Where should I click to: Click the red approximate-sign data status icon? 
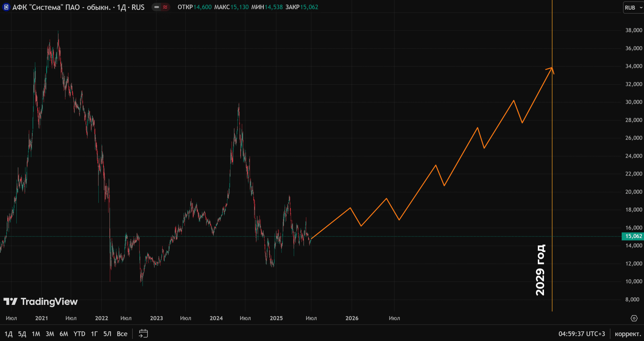point(165,7)
